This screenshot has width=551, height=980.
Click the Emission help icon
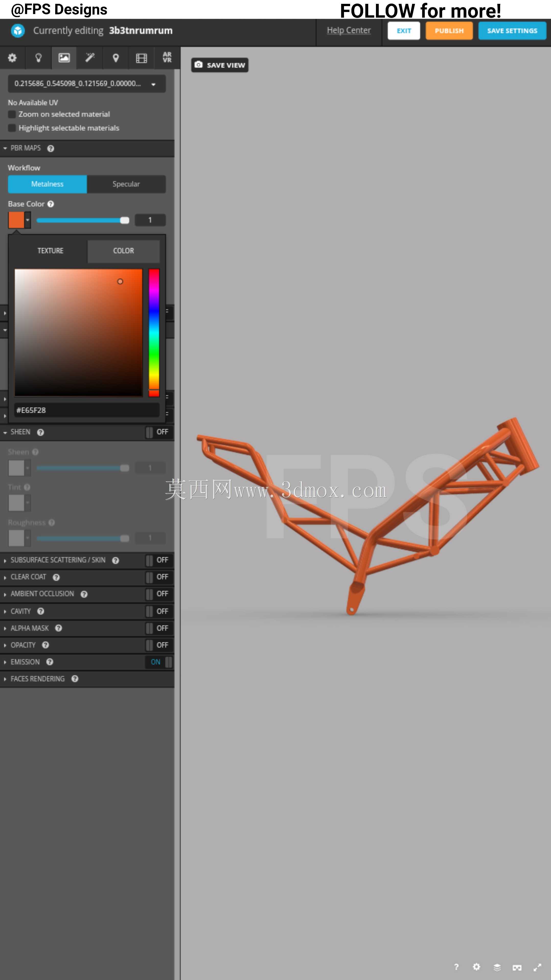point(50,662)
